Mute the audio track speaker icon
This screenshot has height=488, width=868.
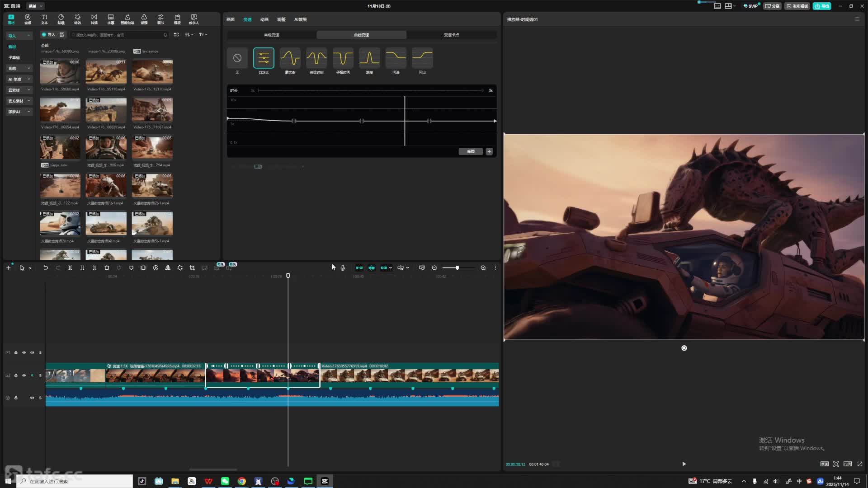click(x=32, y=398)
